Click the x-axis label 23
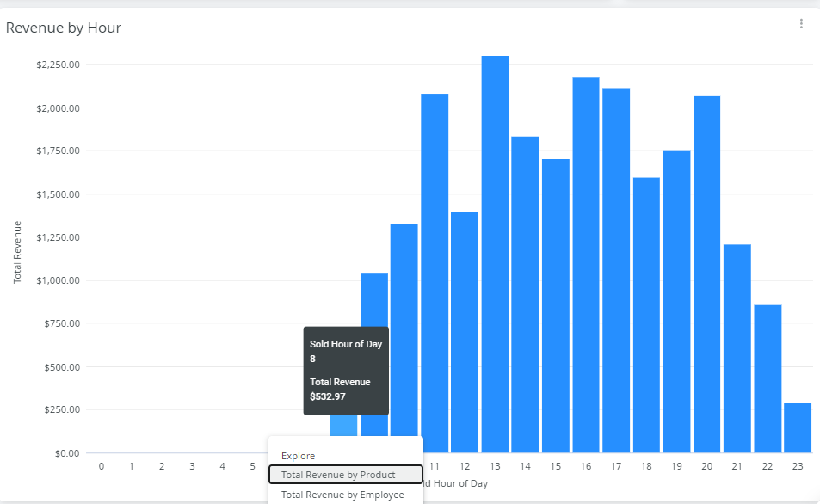The height and width of the screenshot is (504, 820). tap(798, 466)
